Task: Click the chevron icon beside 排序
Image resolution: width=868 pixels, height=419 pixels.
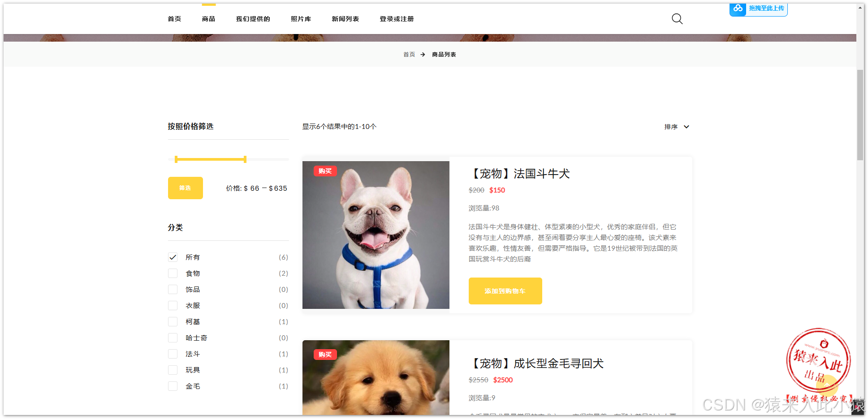Action: point(687,127)
